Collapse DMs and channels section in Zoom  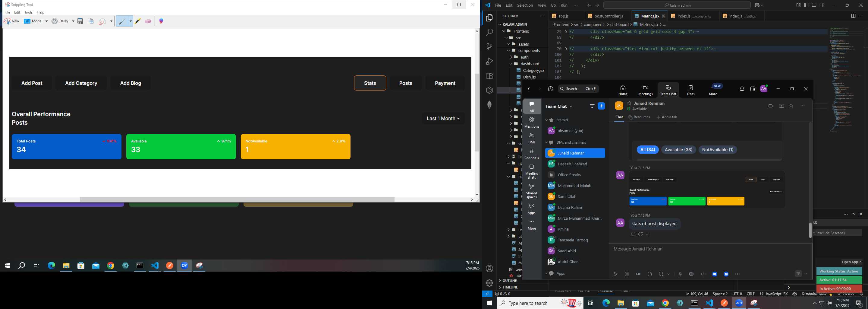[x=546, y=142]
